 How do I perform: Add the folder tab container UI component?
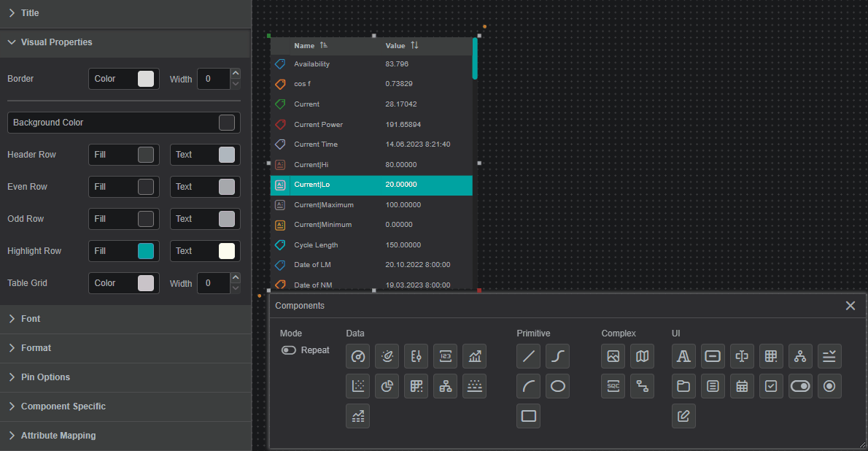(683, 386)
